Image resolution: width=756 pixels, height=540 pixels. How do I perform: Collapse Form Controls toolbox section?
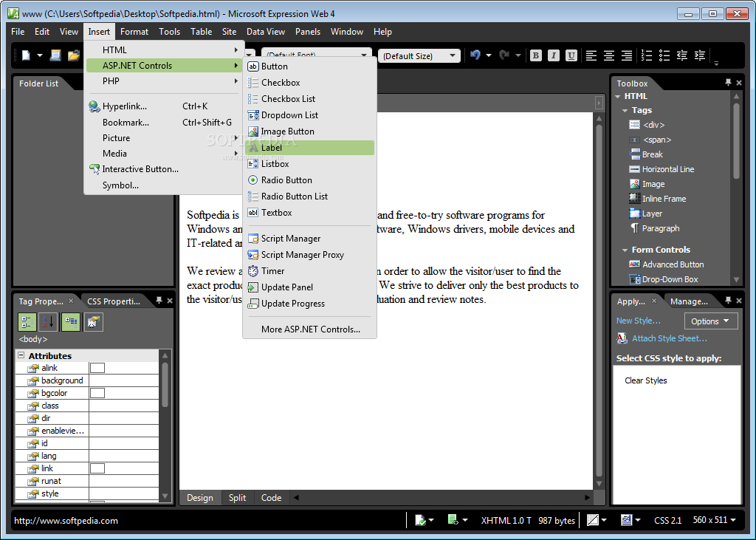tap(625, 250)
